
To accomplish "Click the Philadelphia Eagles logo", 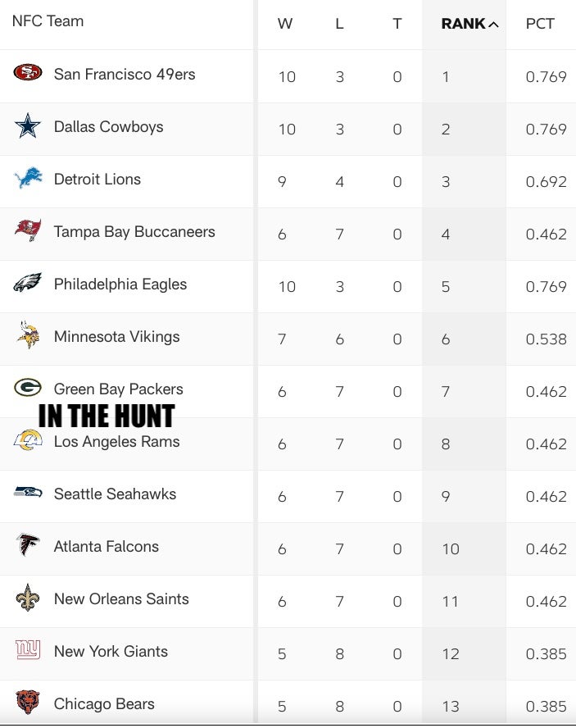I will click(x=28, y=284).
